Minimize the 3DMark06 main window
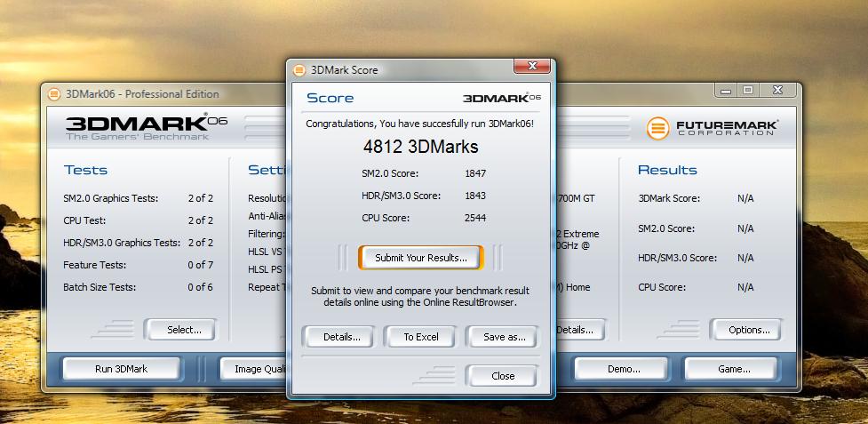Image resolution: width=868 pixels, height=424 pixels. coord(726,90)
